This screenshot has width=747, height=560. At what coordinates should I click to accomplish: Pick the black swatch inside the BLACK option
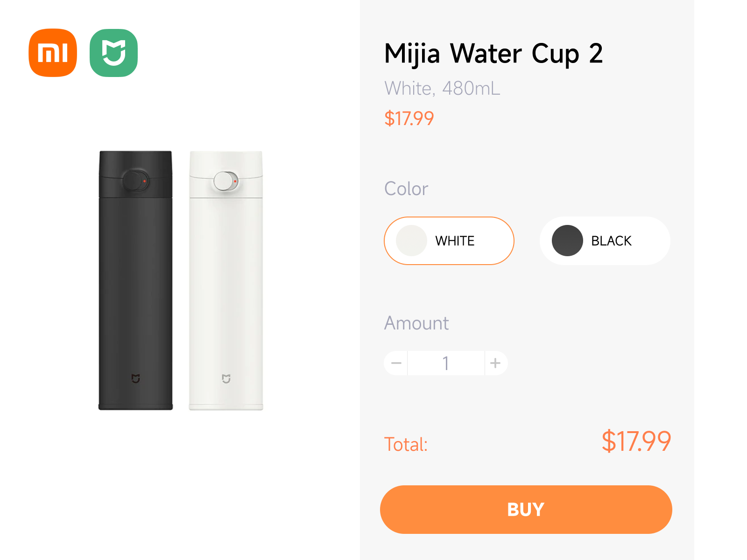click(567, 241)
